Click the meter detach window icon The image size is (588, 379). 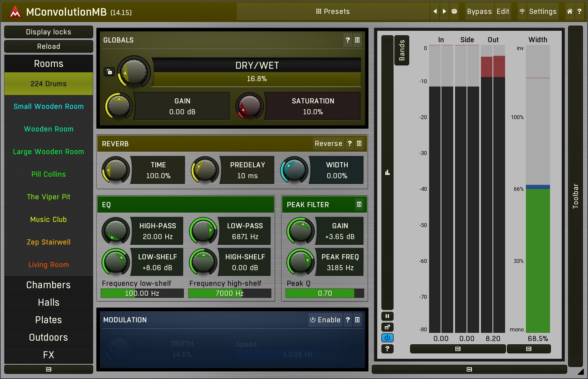387,327
